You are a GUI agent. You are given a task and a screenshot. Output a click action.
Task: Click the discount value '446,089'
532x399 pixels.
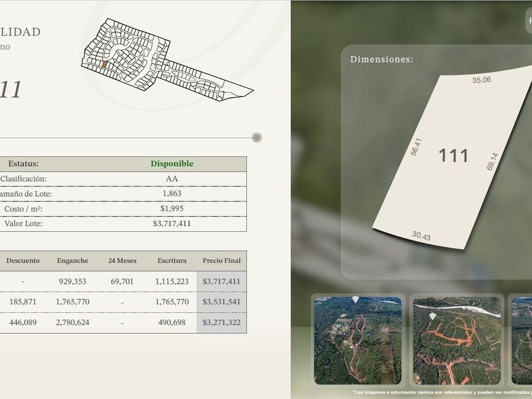point(23,322)
